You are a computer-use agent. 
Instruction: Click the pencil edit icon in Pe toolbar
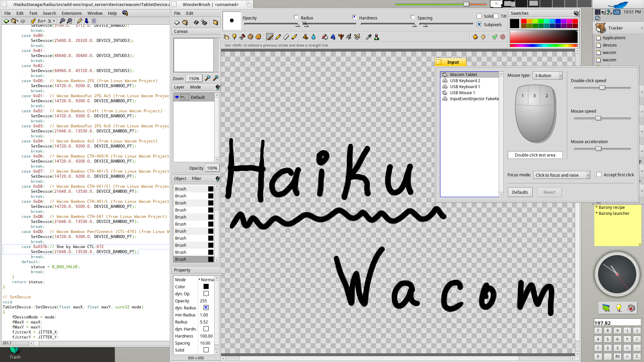79,21
